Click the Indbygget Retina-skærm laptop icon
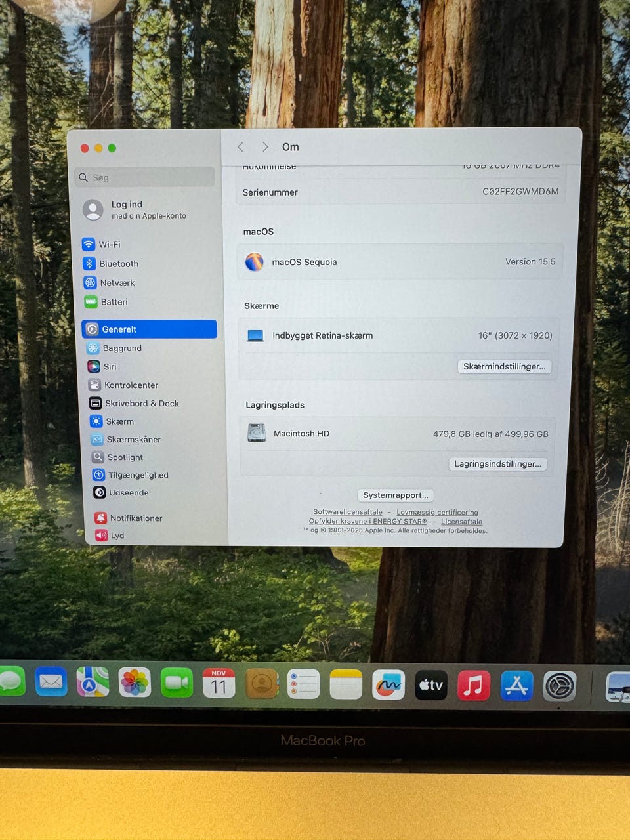 point(255,335)
